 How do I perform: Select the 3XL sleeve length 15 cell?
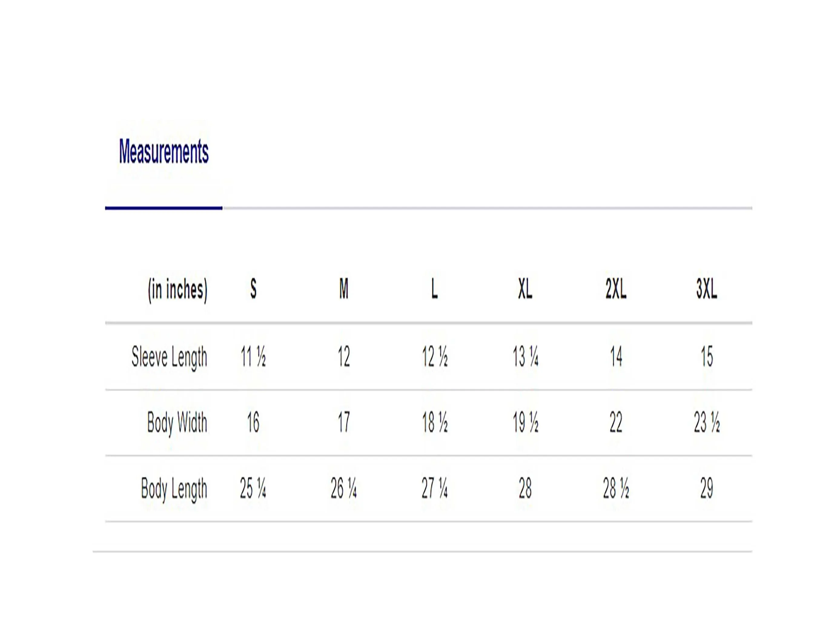(x=707, y=357)
